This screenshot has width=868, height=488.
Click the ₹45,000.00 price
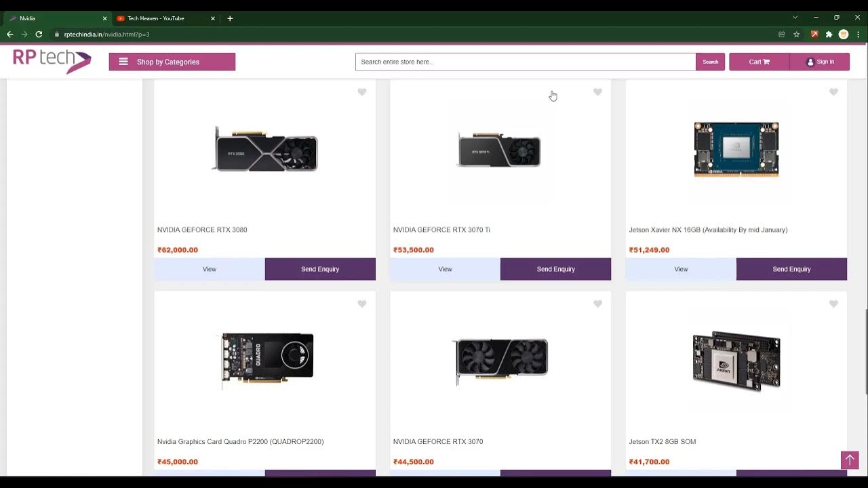178,462
